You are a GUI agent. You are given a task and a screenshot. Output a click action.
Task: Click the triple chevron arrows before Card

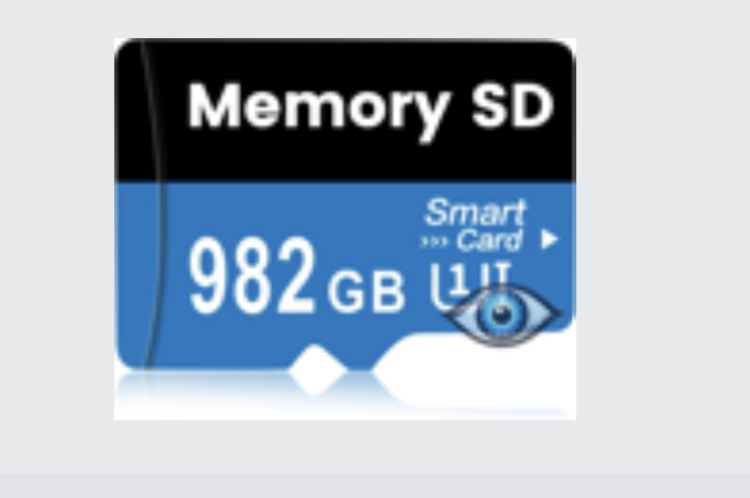434,242
